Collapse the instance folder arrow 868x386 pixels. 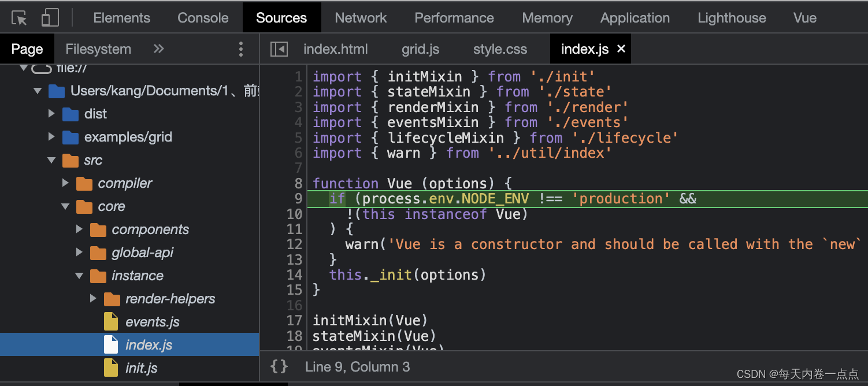click(79, 276)
